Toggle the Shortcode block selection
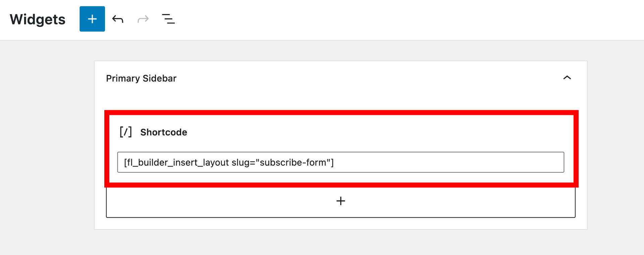The width and height of the screenshot is (644, 255). click(x=163, y=132)
